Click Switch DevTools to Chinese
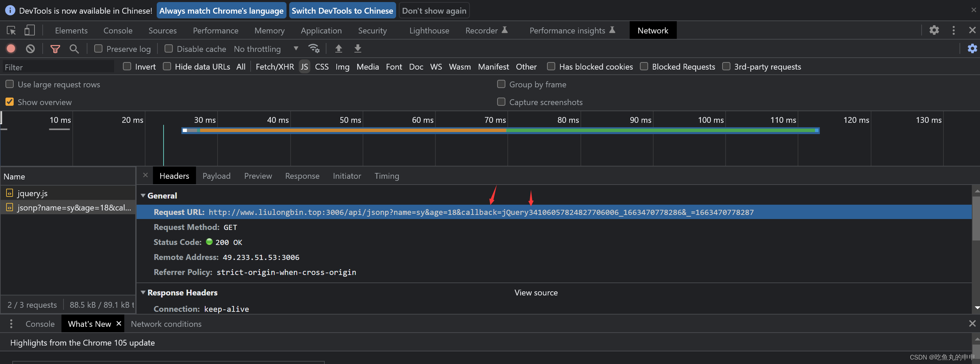 click(342, 11)
